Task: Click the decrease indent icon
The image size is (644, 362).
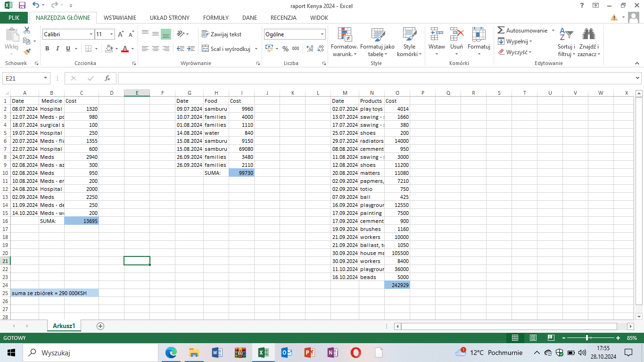Action: pyautogui.click(x=181, y=49)
